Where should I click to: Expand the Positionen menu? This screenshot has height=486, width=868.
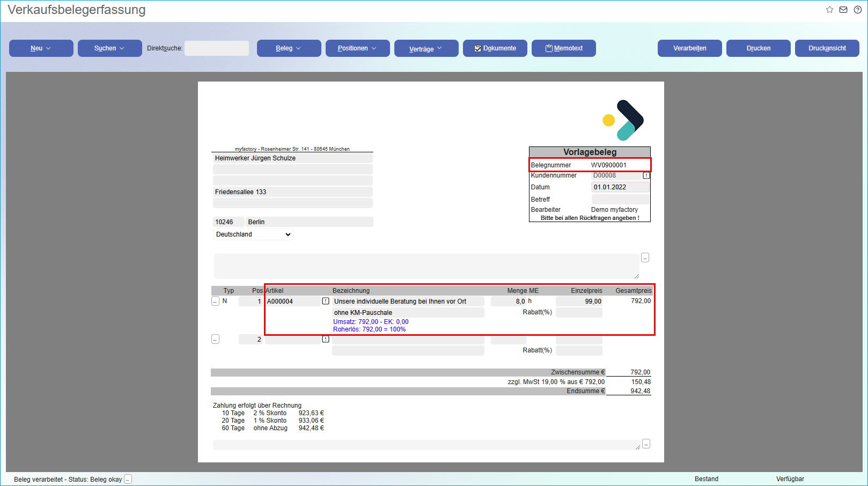358,48
